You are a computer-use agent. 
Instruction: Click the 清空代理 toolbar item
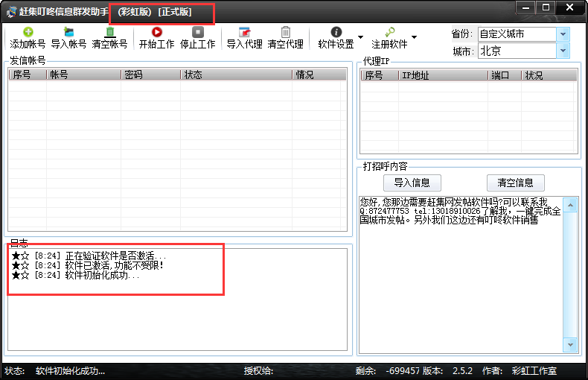[285, 39]
